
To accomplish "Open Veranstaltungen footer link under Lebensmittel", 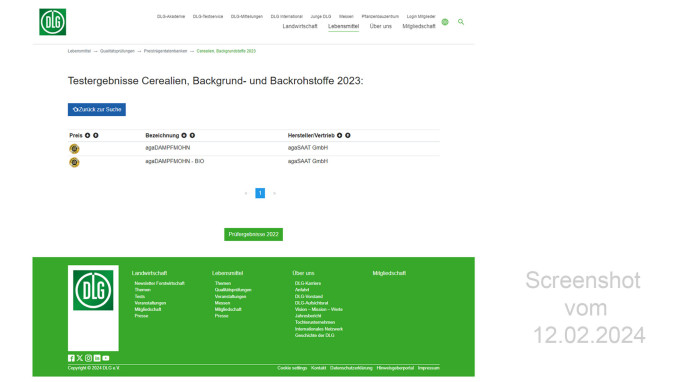I will tap(231, 297).
